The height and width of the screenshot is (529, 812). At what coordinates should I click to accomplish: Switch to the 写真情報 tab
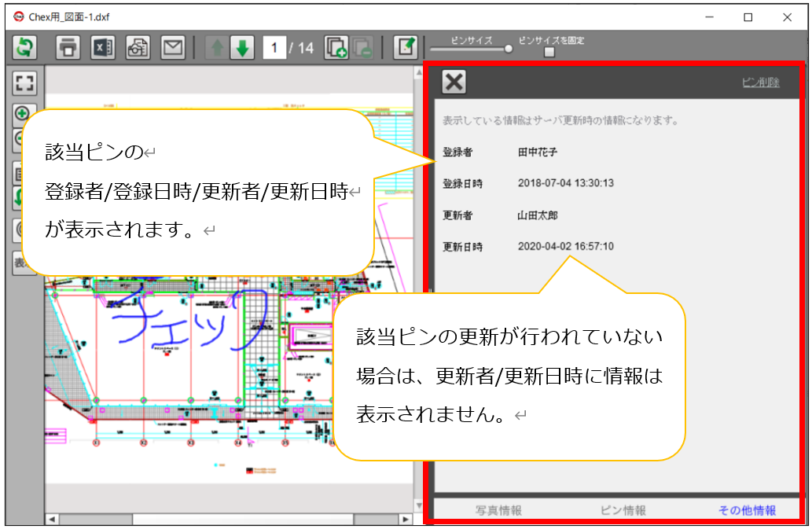(498, 510)
